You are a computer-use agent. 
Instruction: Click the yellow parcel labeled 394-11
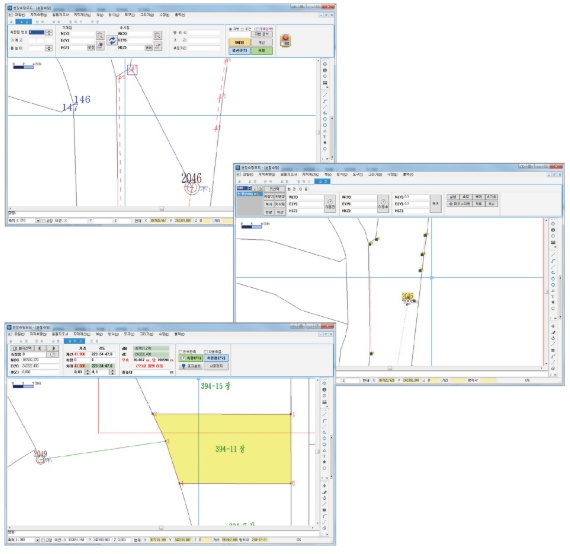230,449
